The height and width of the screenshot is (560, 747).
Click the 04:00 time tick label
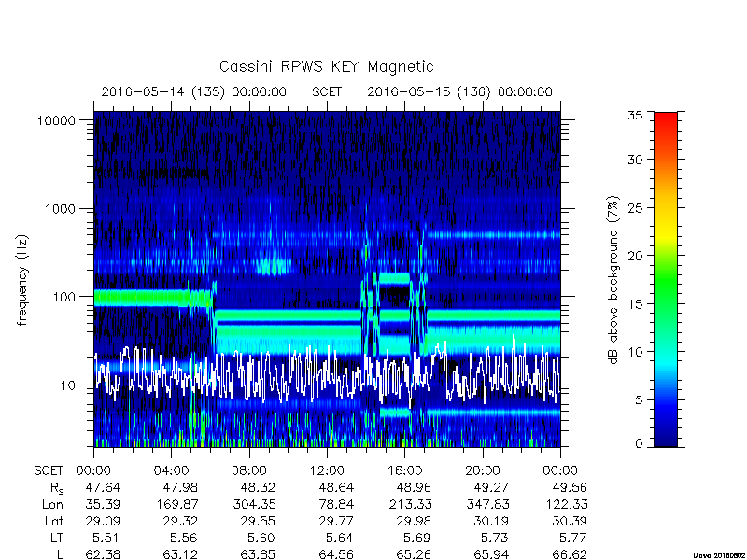click(171, 471)
